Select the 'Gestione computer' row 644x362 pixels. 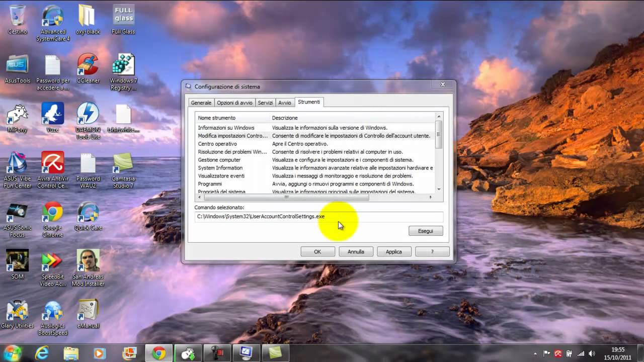click(315, 160)
